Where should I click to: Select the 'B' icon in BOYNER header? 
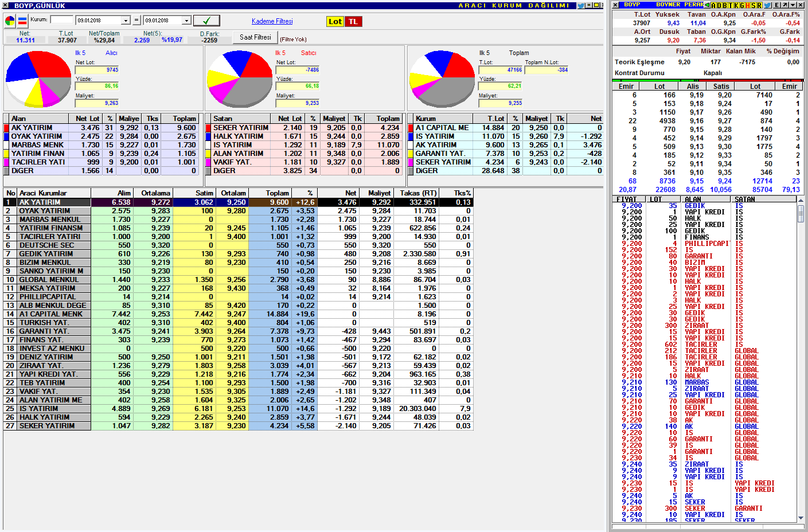724,5
